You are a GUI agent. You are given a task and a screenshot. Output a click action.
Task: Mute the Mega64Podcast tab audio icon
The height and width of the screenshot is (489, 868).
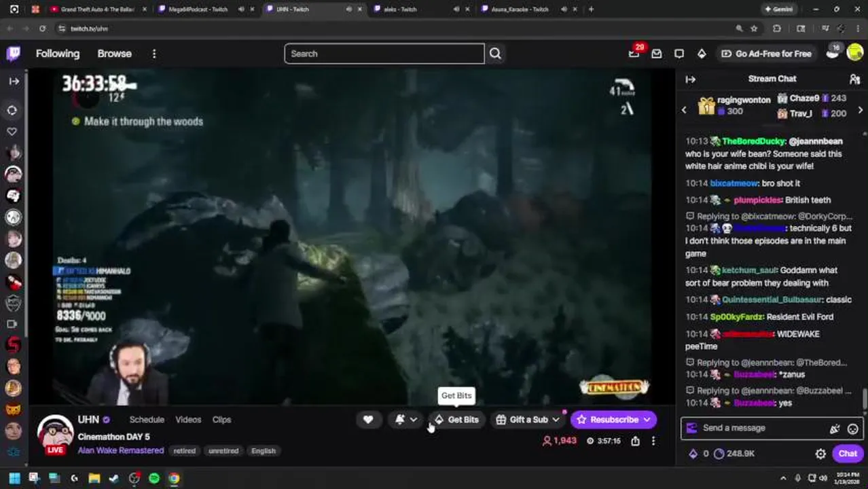(x=241, y=10)
